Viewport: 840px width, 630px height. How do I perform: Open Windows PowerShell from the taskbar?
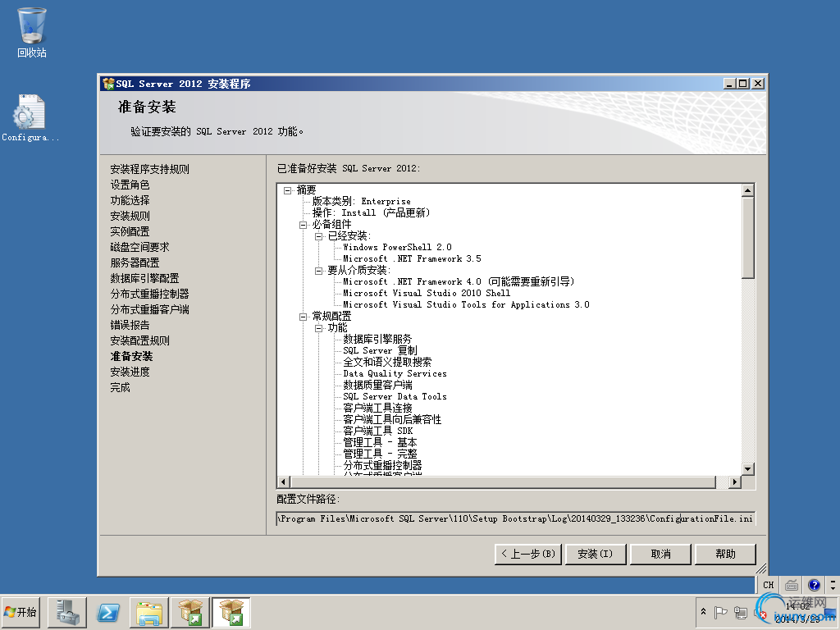tap(107, 612)
